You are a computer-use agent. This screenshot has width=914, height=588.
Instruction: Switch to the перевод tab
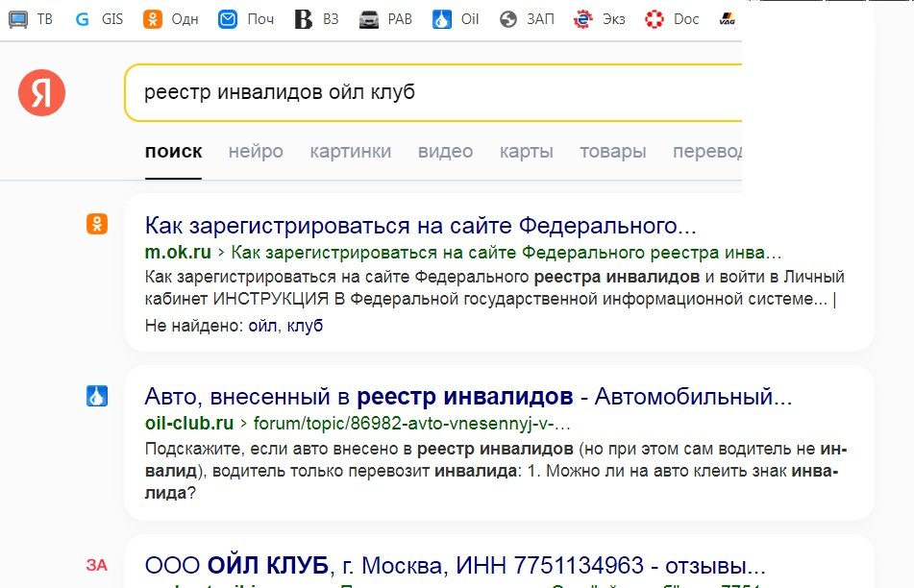[x=707, y=152]
